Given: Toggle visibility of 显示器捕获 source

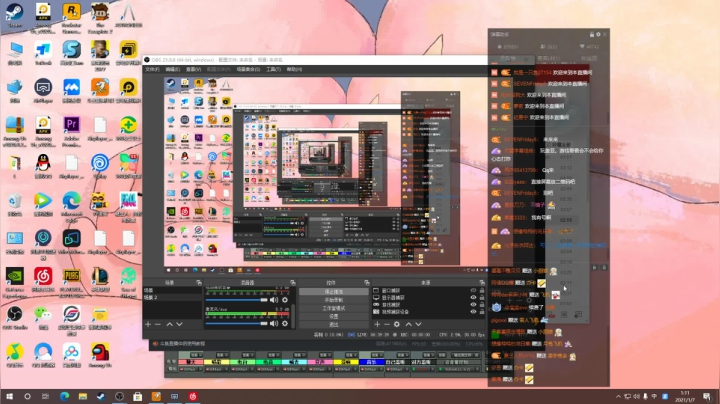Looking at the screenshot, I should click(x=473, y=297).
